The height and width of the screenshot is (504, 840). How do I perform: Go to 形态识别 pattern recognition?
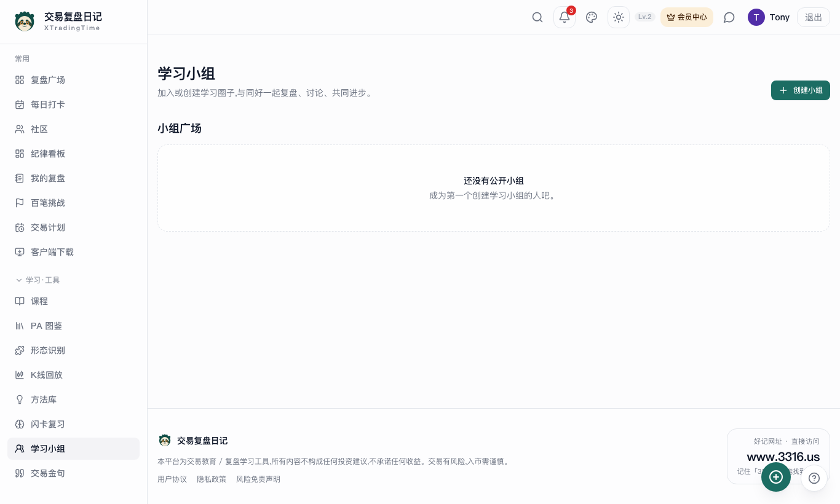73,350
